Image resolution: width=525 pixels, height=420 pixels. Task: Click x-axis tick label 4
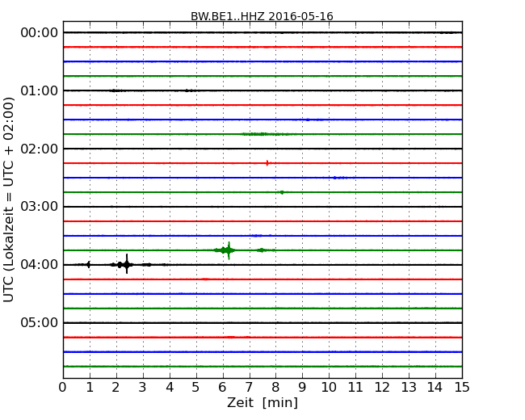coord(170,388)
